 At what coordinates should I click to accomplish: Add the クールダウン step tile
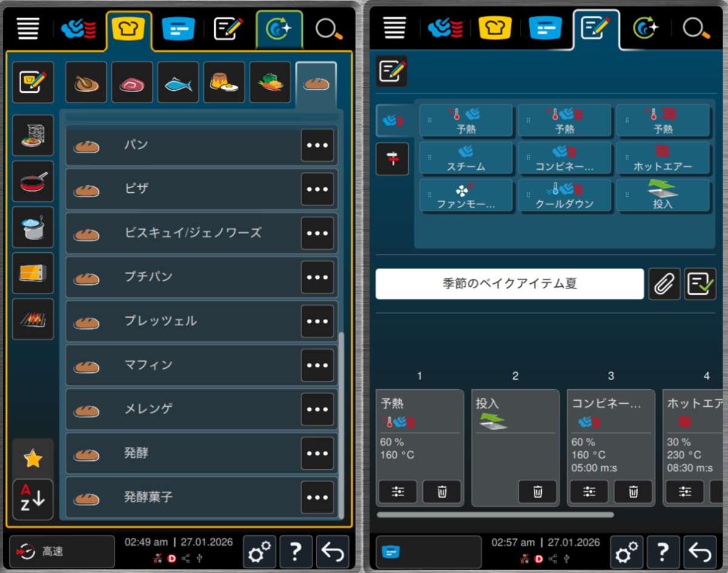[564, 196]
